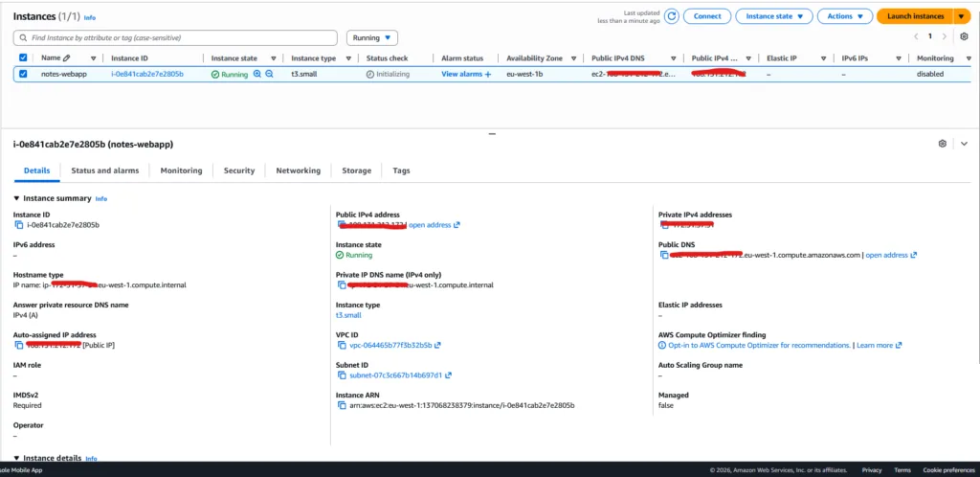980x477 pixels.
Task: Copy the Instance ID in the summary
Action: (x=19, y=225)
